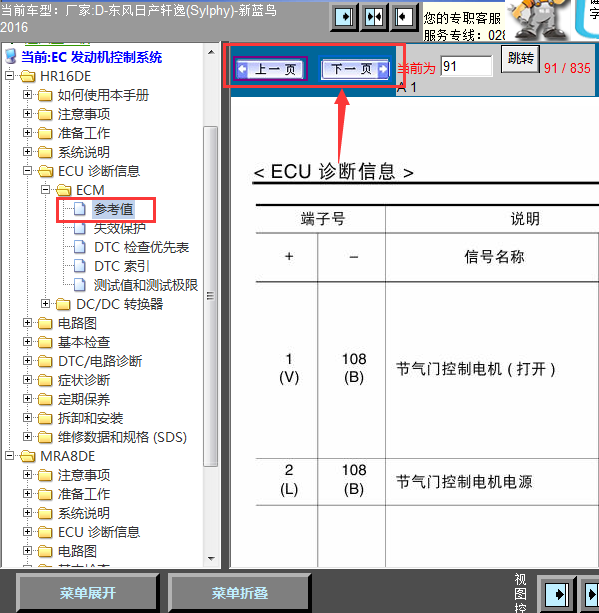Collapse the MRA8DE tree node
The height and width of the screenshot is (613, 599).
pos(10,455)
